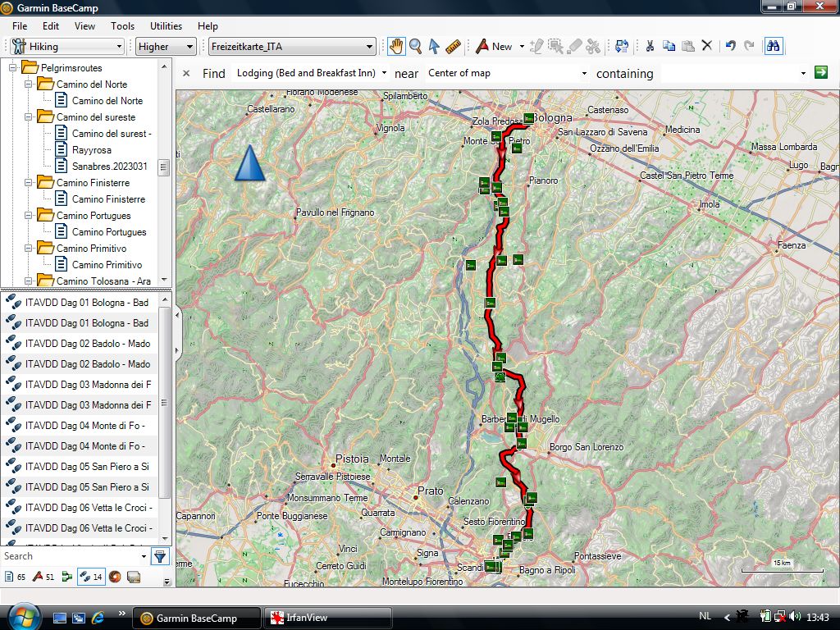Select the Hand pan tool
Image resolution: width=840 pixels, height=630 pixels.
pos(396,47)
